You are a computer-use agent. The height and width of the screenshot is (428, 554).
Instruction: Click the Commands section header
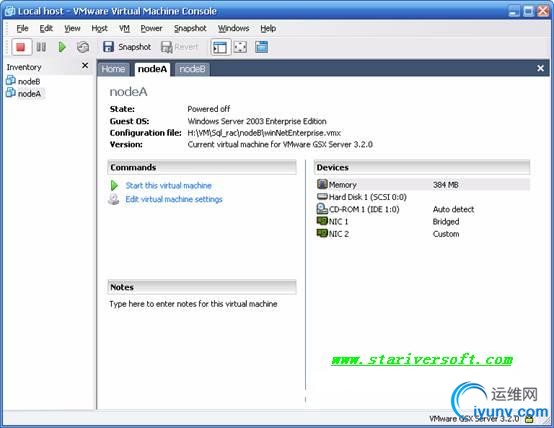pyautogui.click(x=202, y=167)
